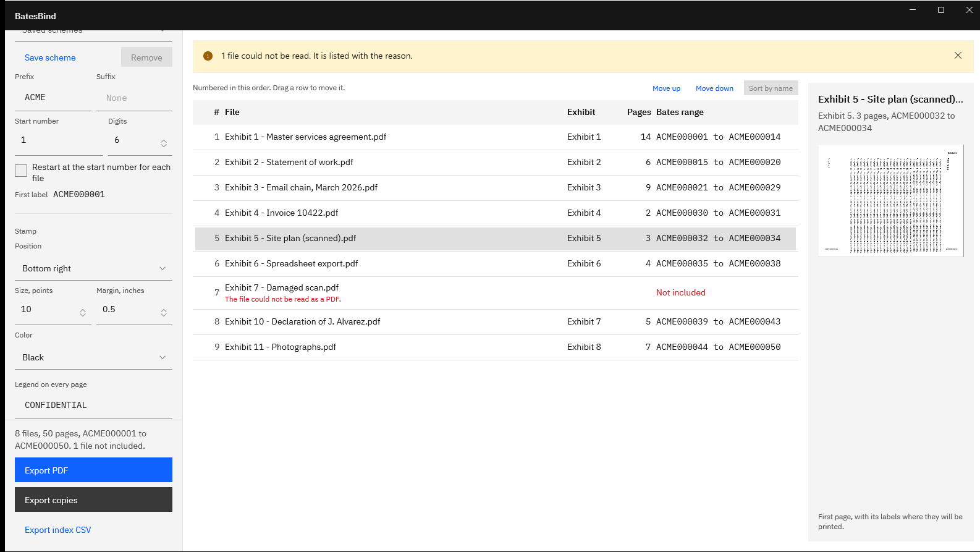Click the File column header
The width and height of the screenshot is (980, 552).
click(232, 112)
